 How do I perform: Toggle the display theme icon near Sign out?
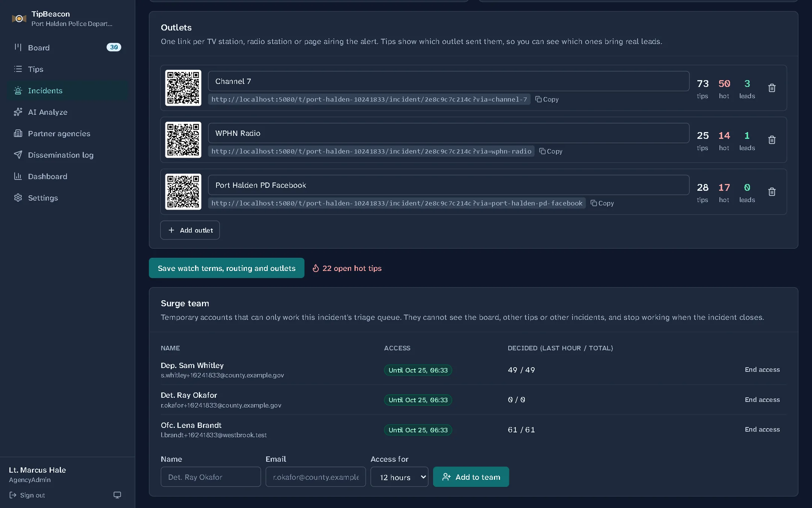click(x=117, y=495)
